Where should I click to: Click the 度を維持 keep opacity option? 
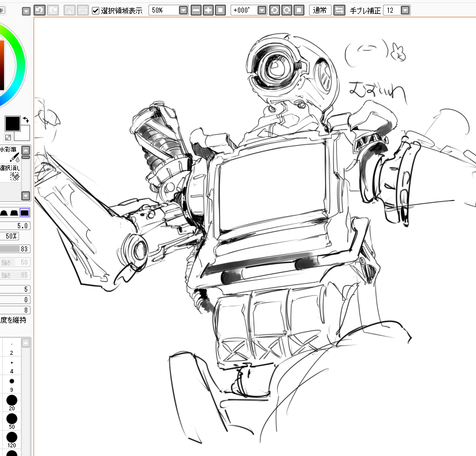(x=13, y=320)
